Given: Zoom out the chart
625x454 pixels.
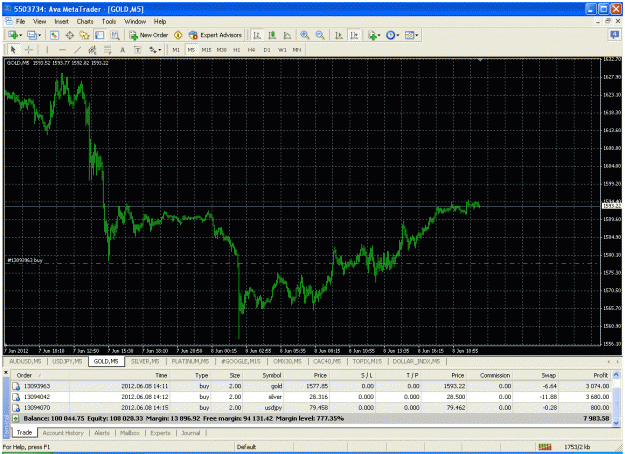Looking at the screenshot, I should coord(320,35).
